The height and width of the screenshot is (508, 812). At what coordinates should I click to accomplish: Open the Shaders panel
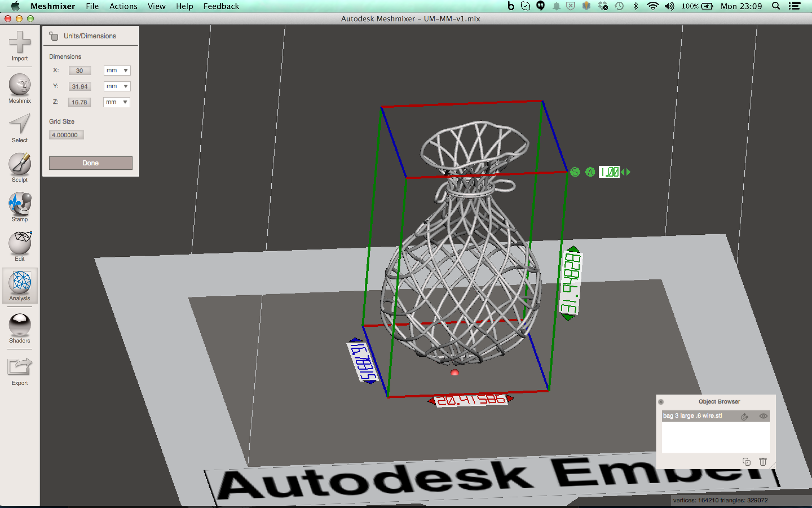coord(19,327)
